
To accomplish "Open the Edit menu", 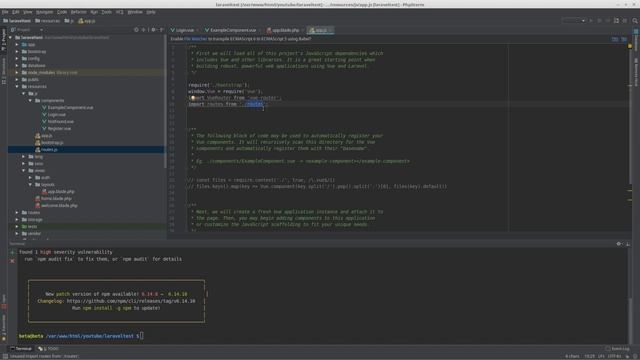I will pos(16,12).
